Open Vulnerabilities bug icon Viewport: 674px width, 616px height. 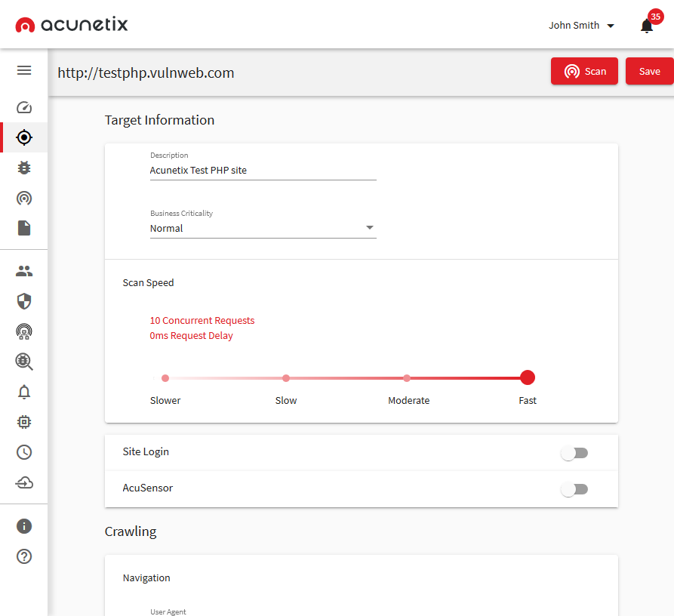tap(24, 168)
